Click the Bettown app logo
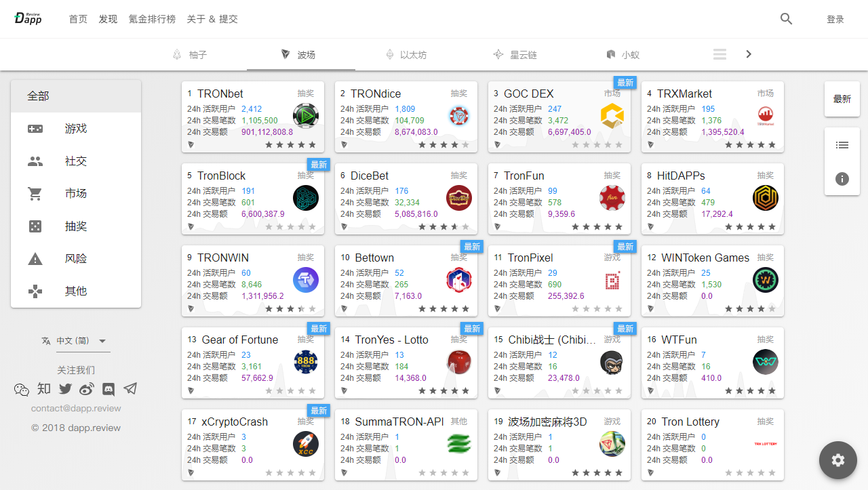868x490 pixels. tap(459, 280)
